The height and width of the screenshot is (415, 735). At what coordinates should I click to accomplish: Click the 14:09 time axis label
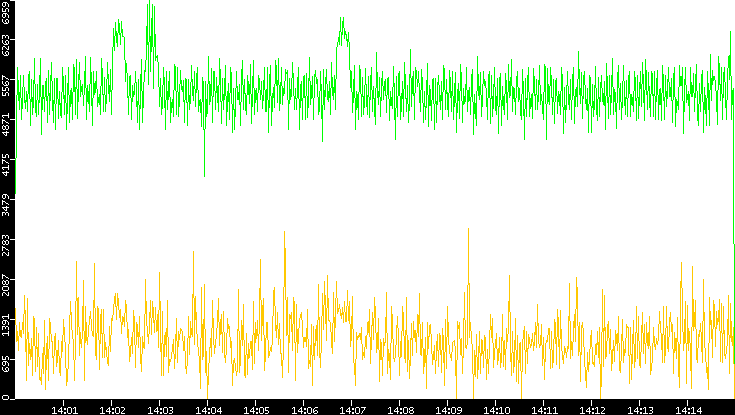449,411
